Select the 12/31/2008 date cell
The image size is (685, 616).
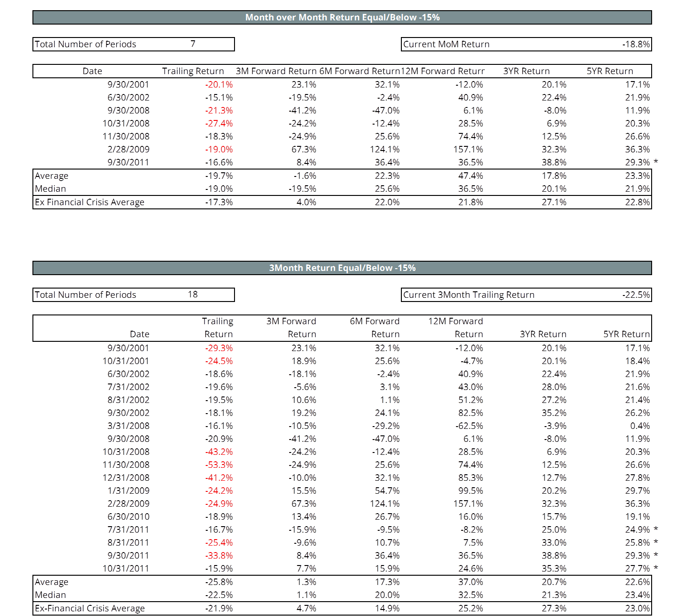click(x=126, y=478)
